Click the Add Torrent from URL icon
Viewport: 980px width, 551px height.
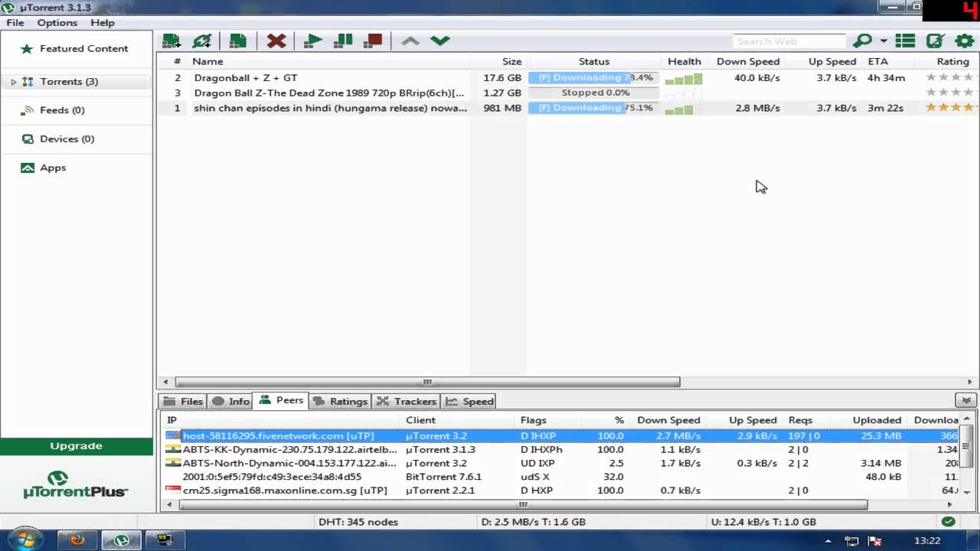click(202, 41)
